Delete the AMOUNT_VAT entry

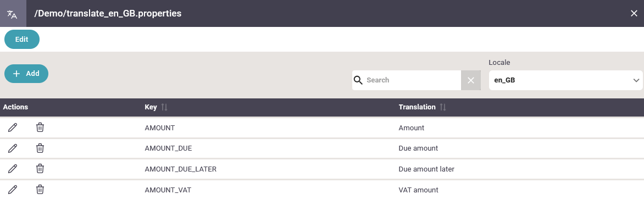40,190
